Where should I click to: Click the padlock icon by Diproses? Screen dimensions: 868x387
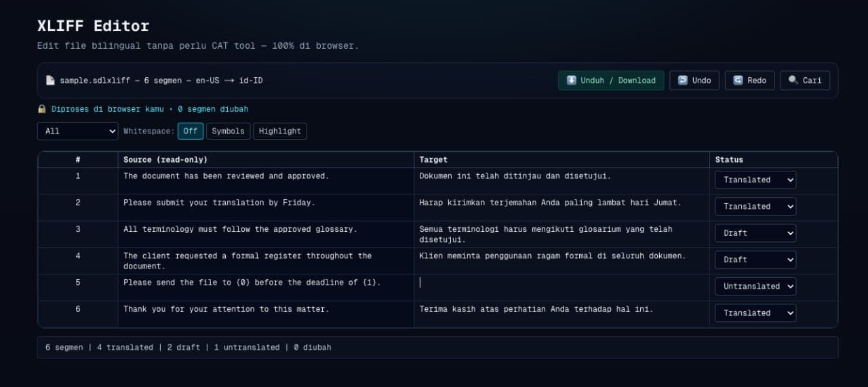42,108
